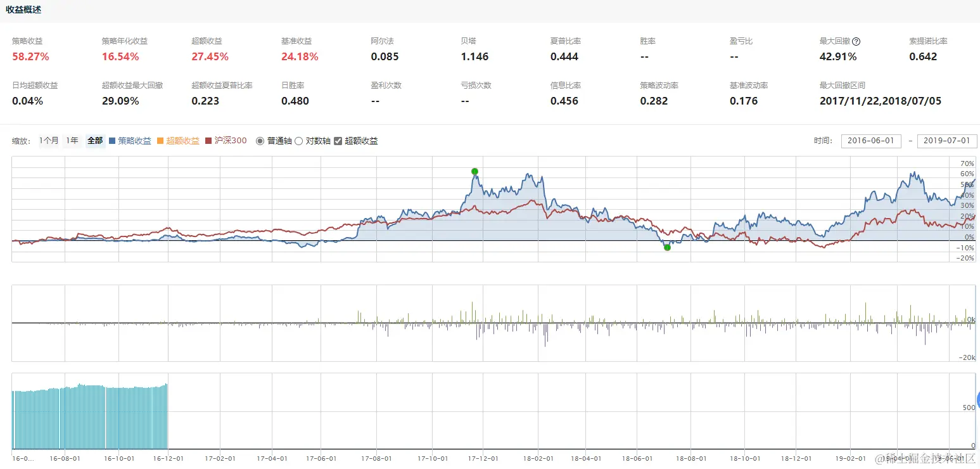Set chart zoom to 1年

(73, 141)
